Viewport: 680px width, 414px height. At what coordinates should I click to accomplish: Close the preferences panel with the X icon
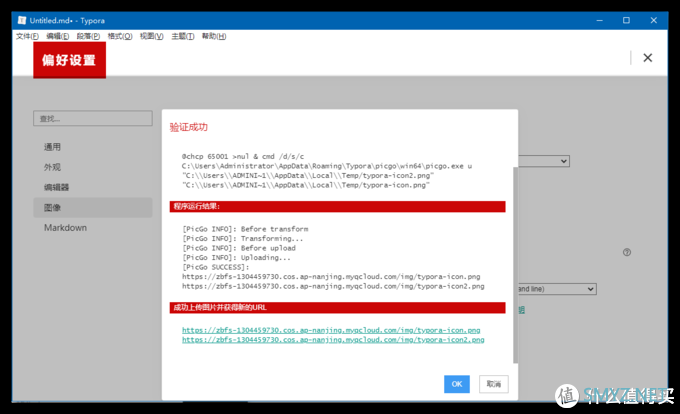click(647, 58)
